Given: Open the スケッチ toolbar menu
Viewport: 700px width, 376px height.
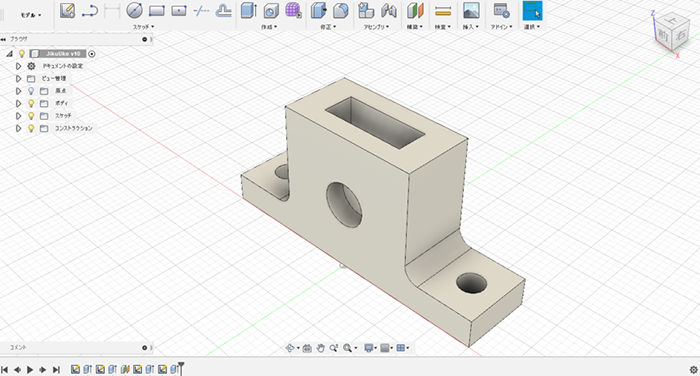Looking at the screenshot, I should pos(143,27).
